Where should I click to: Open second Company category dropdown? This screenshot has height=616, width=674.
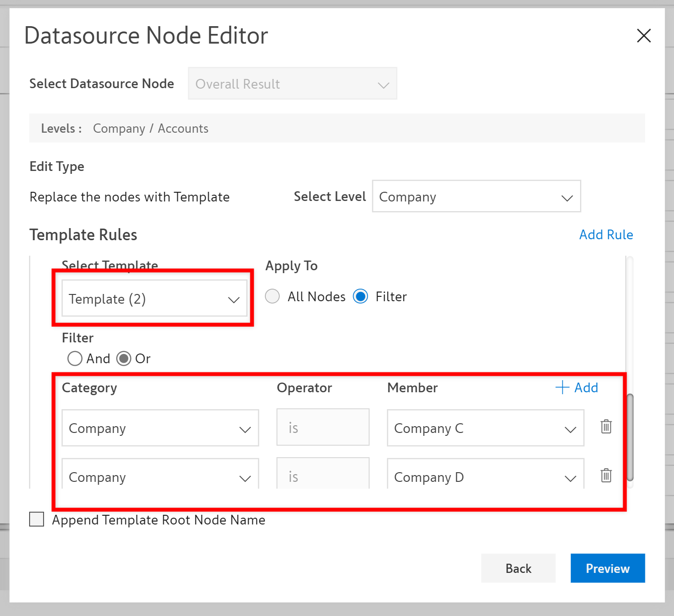pyautogui.click(x=160, y=477)
